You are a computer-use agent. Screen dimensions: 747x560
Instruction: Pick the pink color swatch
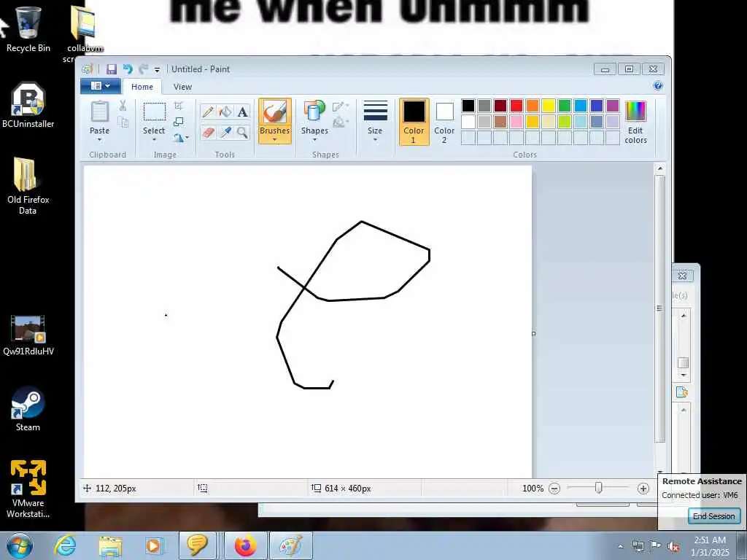[516, 122]
